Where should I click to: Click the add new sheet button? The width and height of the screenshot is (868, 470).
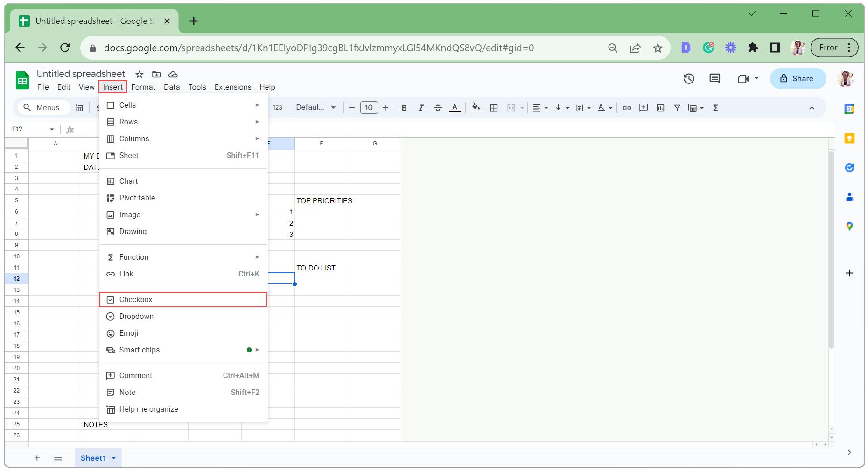[x=37, y=458]
